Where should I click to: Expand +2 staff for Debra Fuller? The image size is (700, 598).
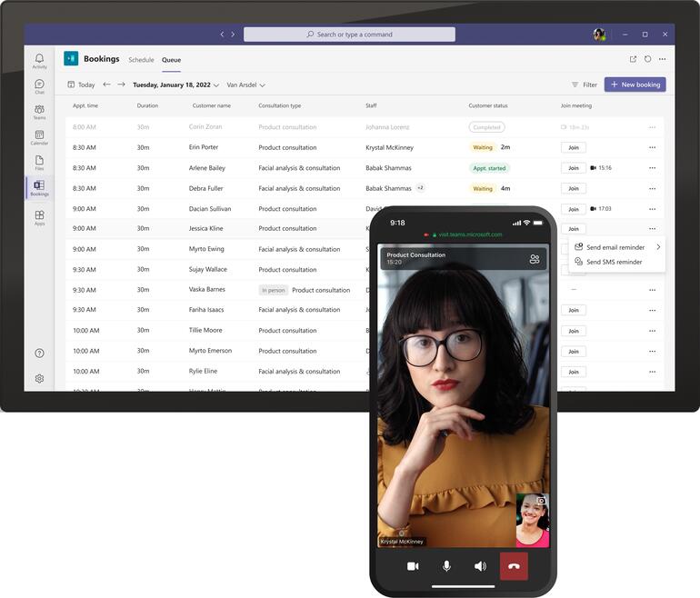(x=420, y=187)
